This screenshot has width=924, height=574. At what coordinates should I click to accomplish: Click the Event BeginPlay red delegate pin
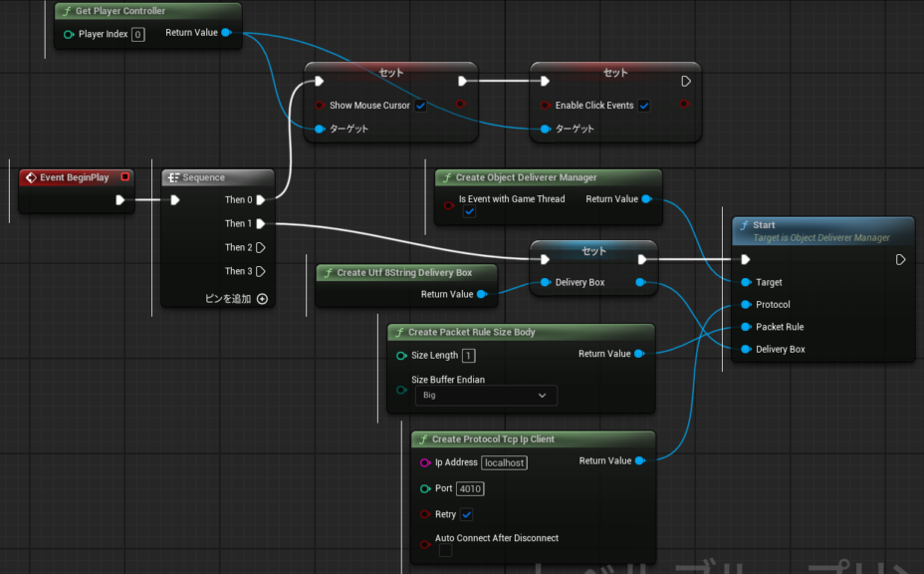[124, 176]
